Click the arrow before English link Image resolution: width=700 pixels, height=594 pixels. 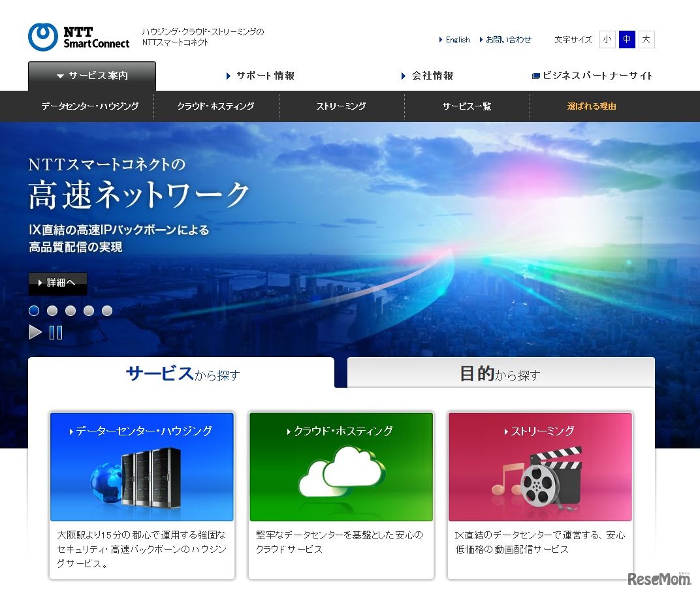pos(441,40)
